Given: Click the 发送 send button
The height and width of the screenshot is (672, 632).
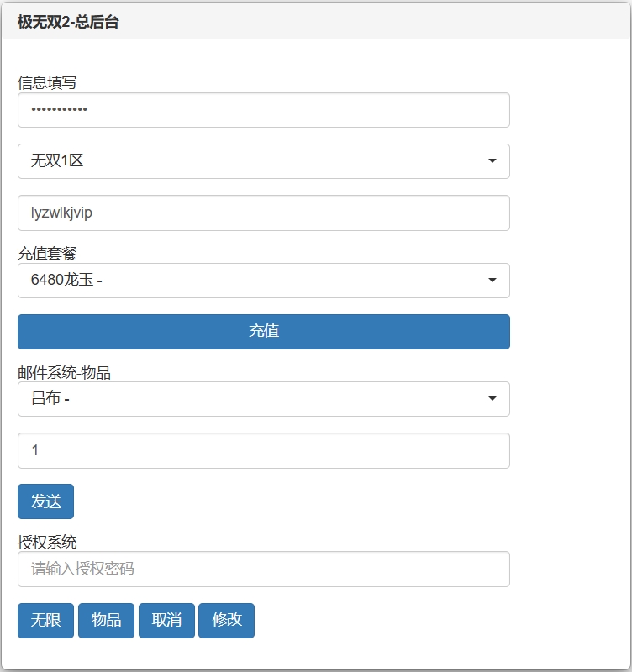Looking at the screenshot, I should pyautogui.click(x=45, y=501).
